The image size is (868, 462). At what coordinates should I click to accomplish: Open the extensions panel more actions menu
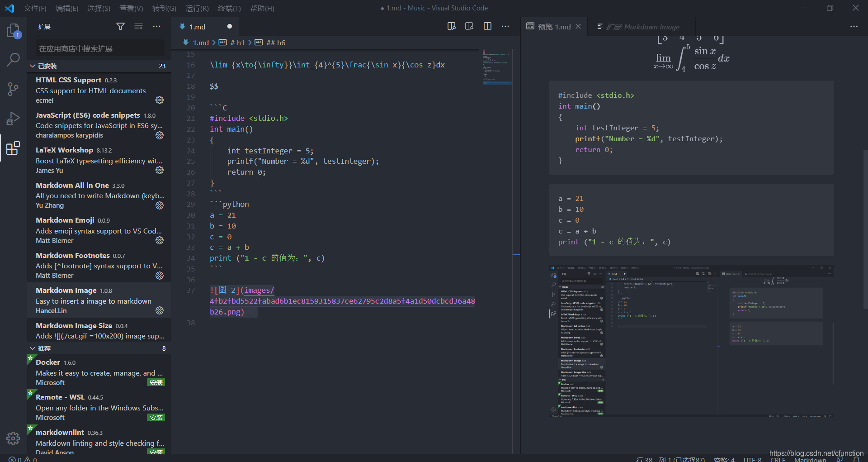pos(156,27)
